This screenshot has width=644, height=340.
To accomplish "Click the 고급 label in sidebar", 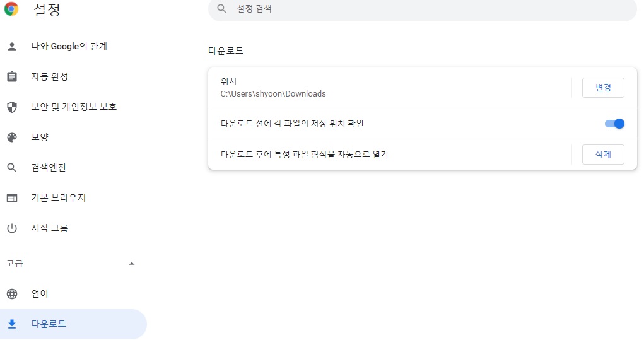I will pyautogui.click(x=15, y=264).
